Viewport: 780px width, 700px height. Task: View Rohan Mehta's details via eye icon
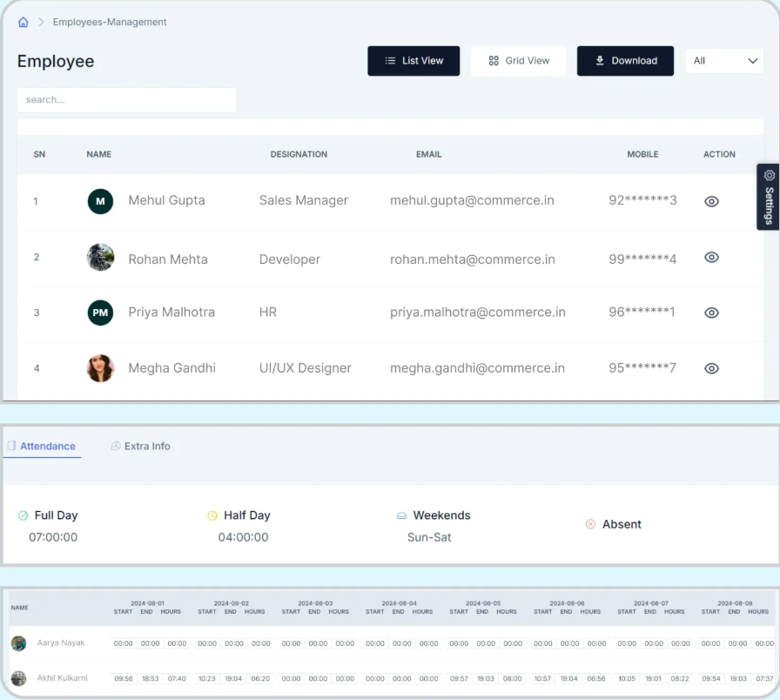click(711, 257)
